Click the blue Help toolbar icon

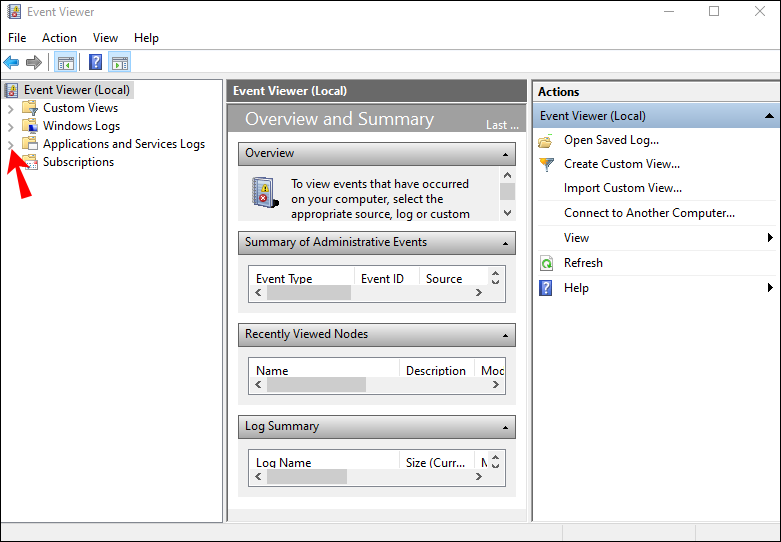[96, 63]
